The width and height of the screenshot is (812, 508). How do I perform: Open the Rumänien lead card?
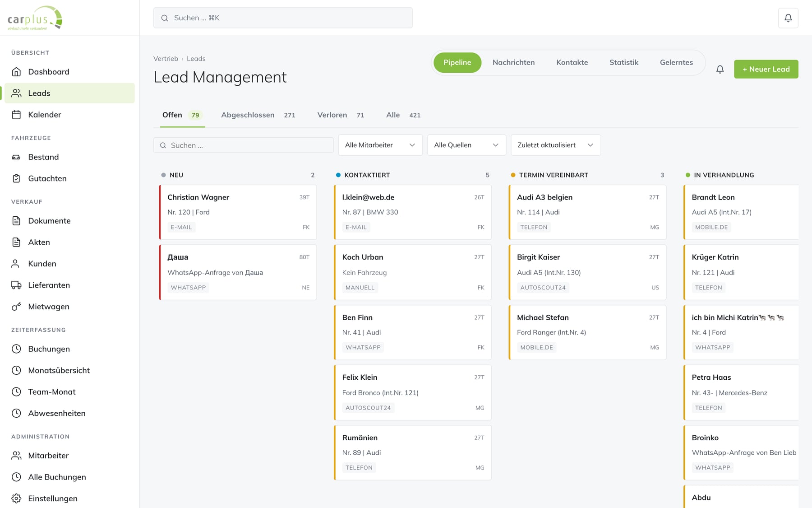(x=413, y=452)
